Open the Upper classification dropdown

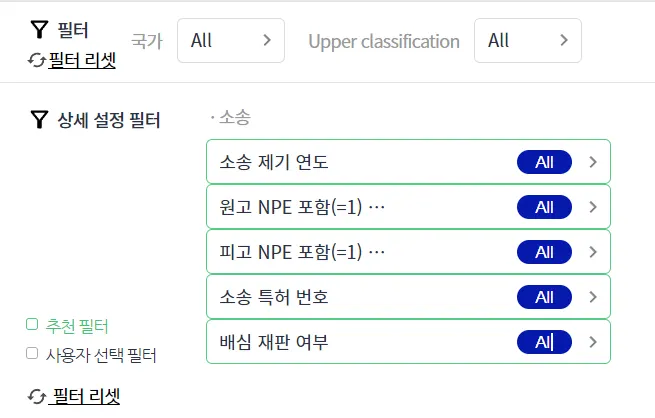(527, 41)
